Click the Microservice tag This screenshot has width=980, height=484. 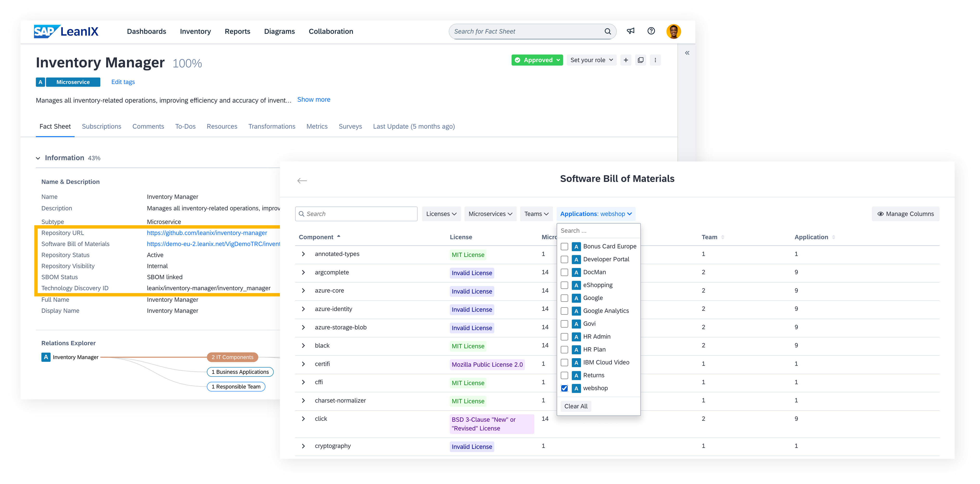pyautogui.click(x=73, y=82)
